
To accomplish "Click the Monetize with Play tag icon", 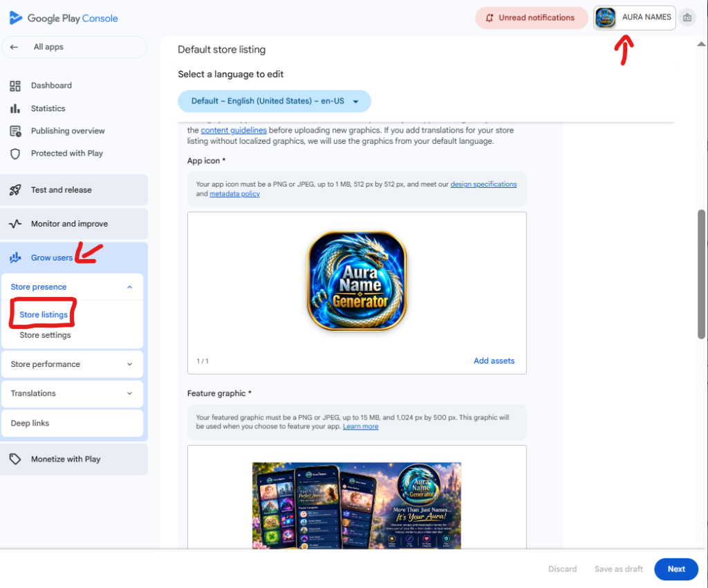I will point(15,459).
